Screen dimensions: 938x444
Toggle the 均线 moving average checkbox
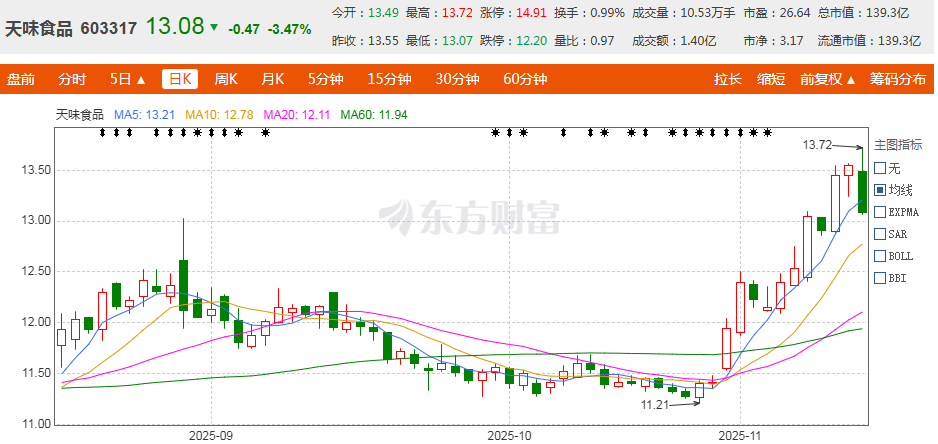879,190
